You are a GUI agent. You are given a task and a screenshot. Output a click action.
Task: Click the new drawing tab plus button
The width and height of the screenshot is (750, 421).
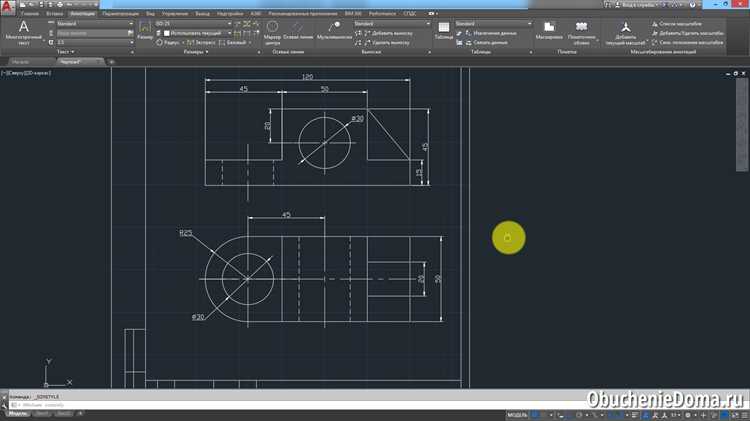coord(111,62)
